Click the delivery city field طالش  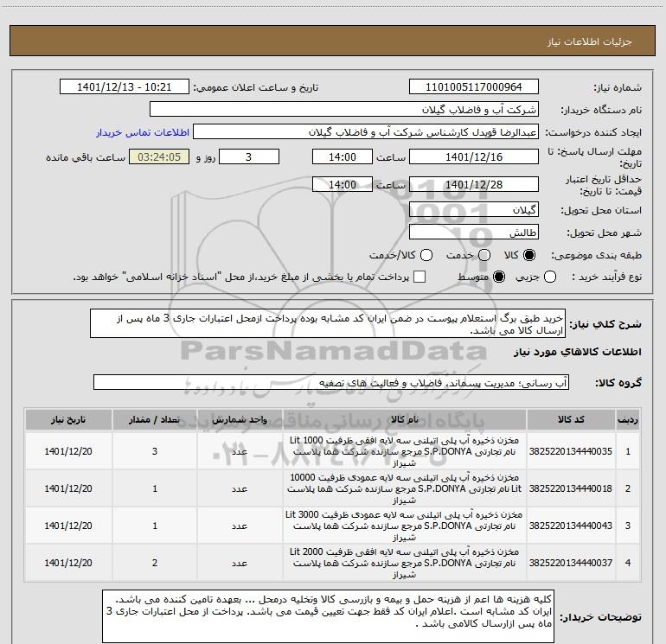click(474, 233)
